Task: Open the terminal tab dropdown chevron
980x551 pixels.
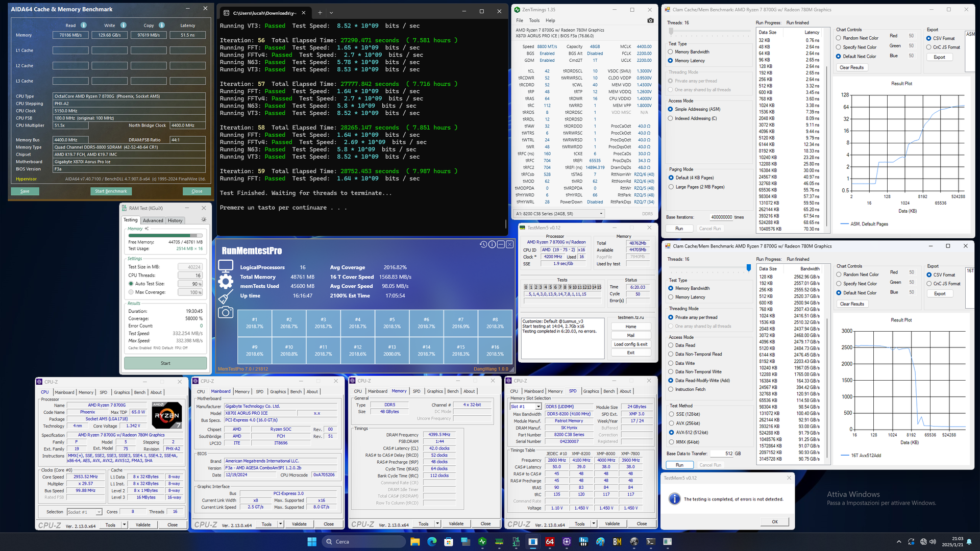Action: (x=331, y=13)
